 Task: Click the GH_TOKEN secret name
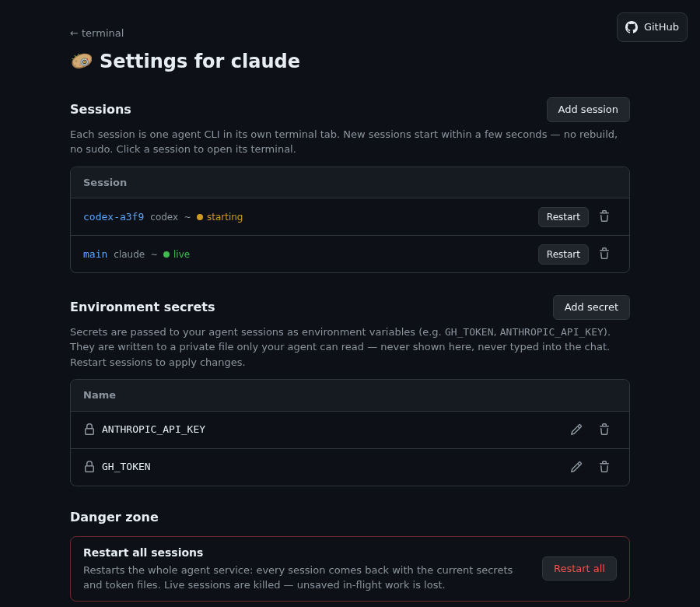click(x=126, y=467)
